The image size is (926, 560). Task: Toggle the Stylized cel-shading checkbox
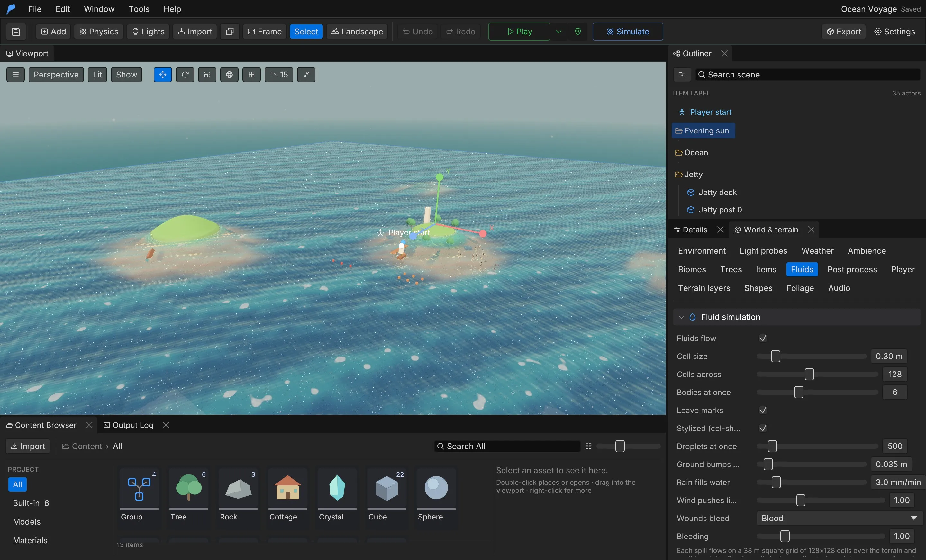coord(763,428)
